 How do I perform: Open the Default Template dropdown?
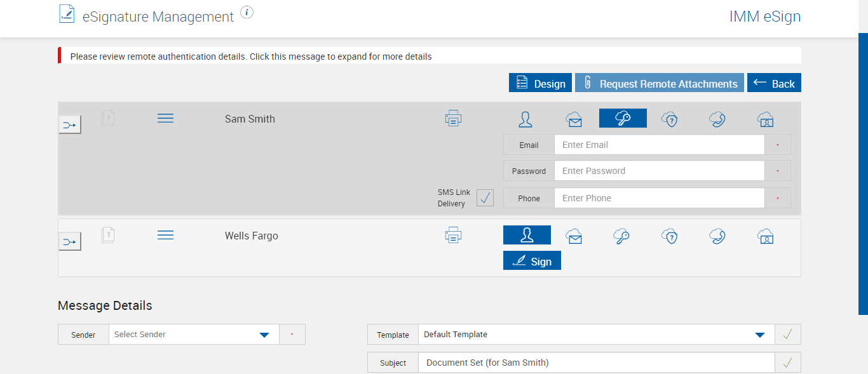(759, 335)
